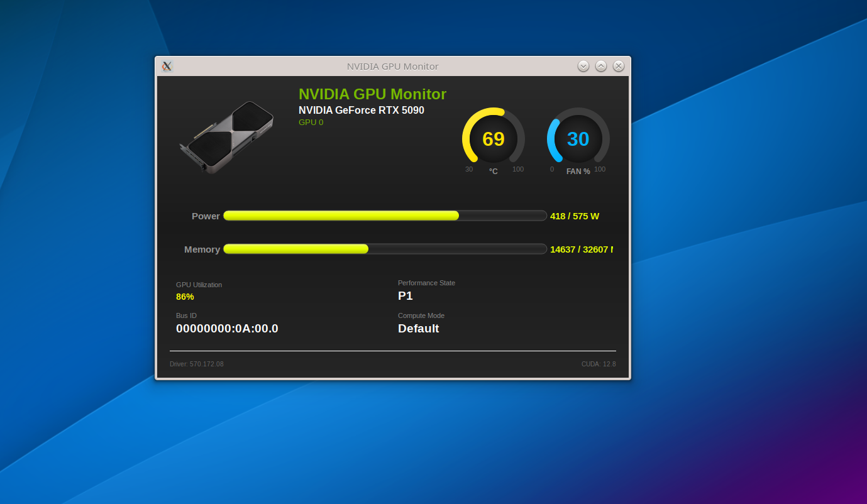Click the "CUDA: 12.8" footer text

599,364
